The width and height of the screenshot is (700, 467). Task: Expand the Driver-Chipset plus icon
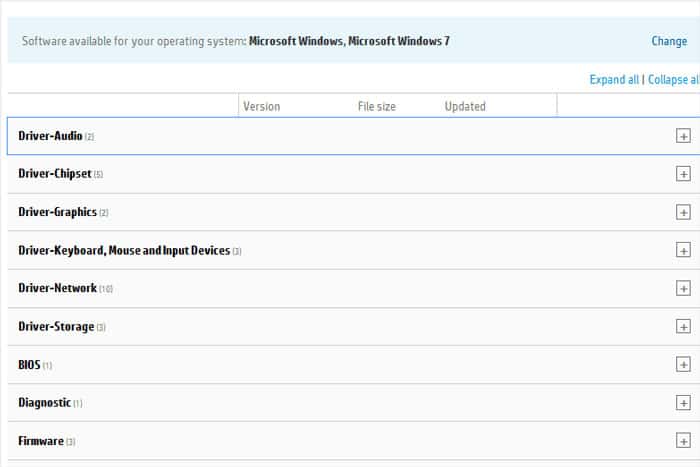pyautogui.click(x=683, y=174)
